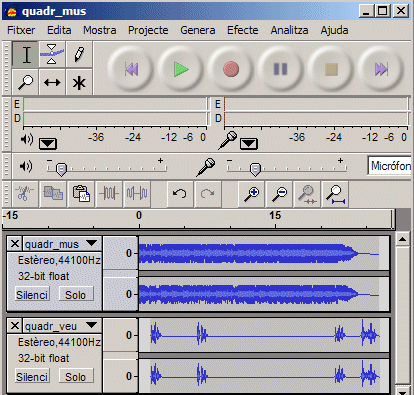Close the quadr_veu track
Viewport: 414px width, 395px height.
[15, 326]
